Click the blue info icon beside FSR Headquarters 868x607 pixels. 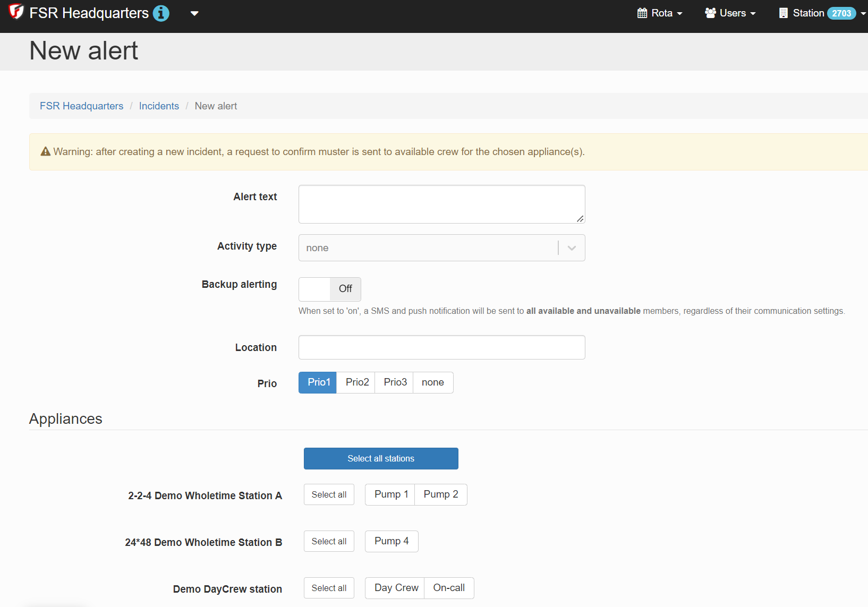click(161, 13)
